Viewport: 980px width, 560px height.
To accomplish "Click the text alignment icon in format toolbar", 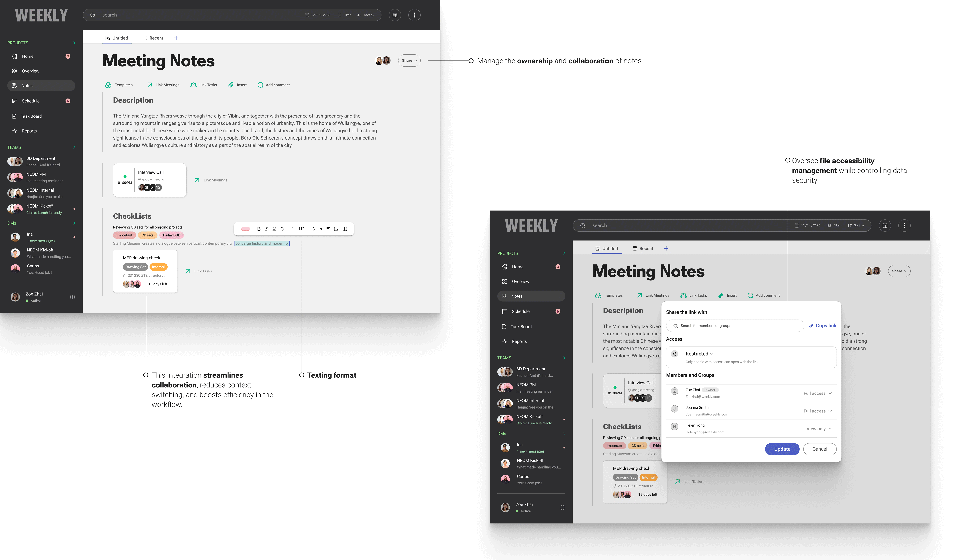I will pyautogui.click(x=328, y=229).
